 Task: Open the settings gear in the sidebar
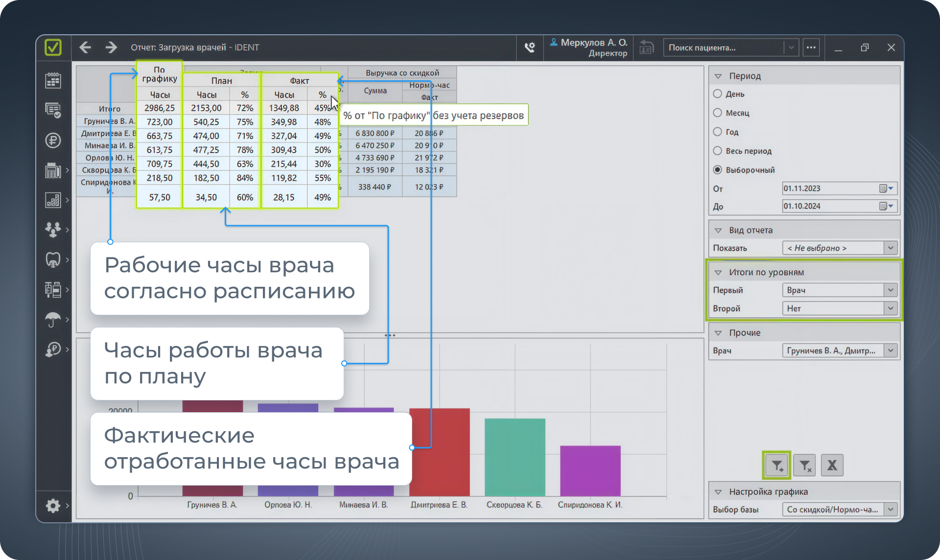53,505
